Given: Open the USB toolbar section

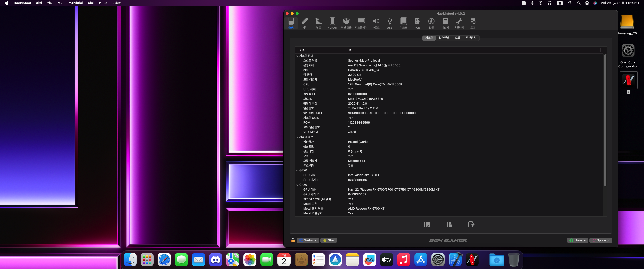Looking at the screenshot, I should [390, 23].
